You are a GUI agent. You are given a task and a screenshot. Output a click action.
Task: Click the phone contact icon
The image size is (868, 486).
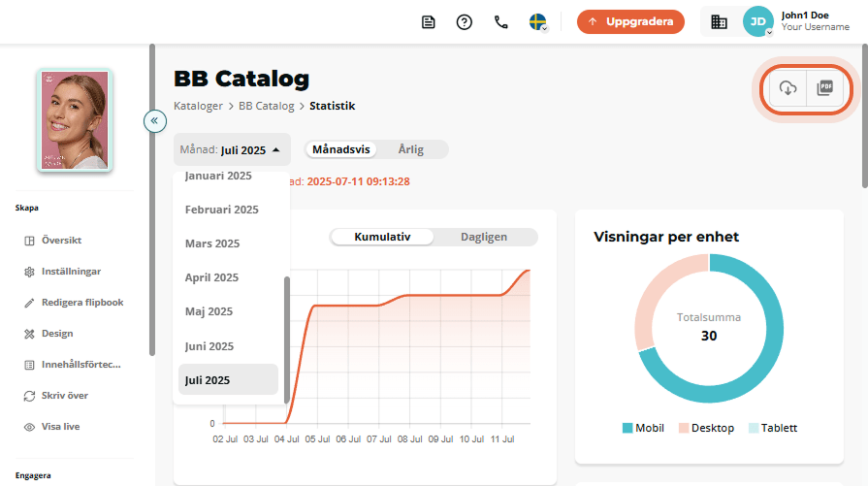501,22
